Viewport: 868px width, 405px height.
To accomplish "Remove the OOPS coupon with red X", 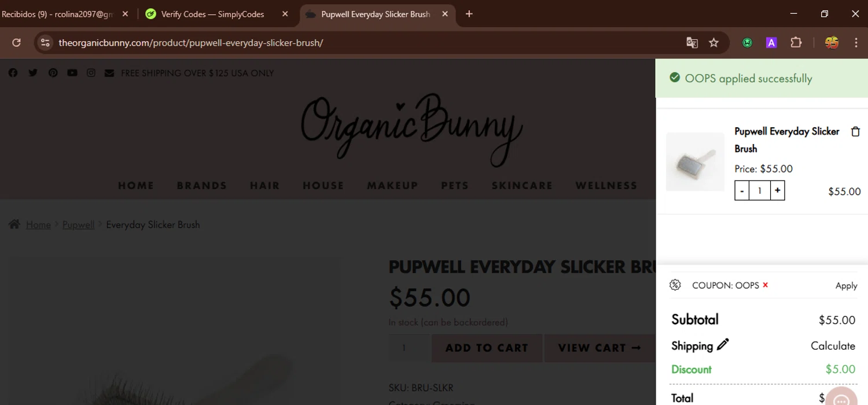I will 765,285.
